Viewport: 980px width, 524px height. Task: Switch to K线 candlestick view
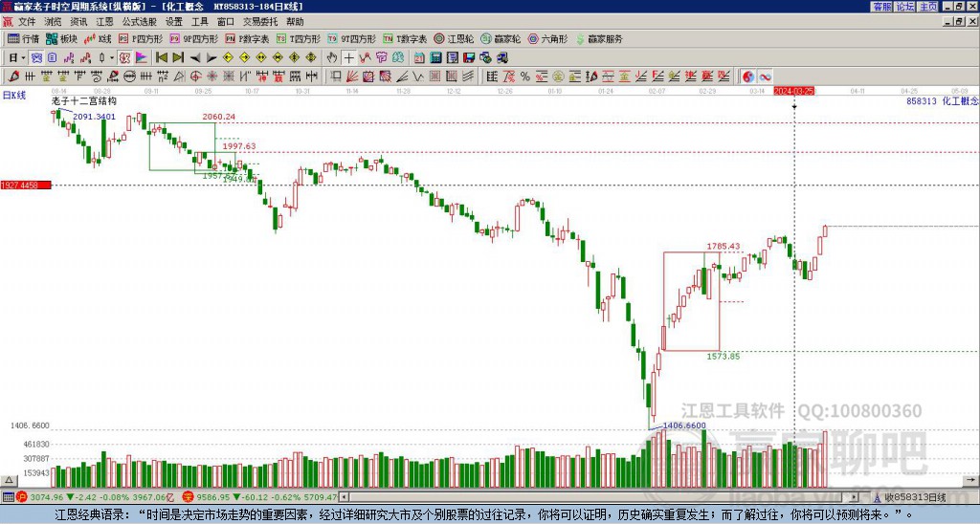(x=98, y=38)
